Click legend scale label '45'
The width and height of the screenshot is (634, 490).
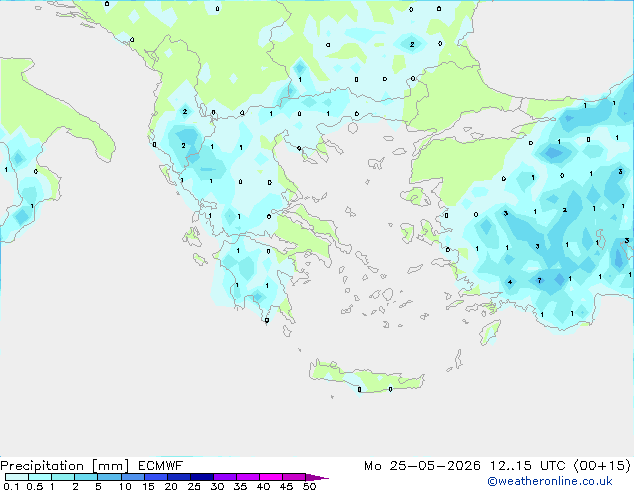(286, 486)
